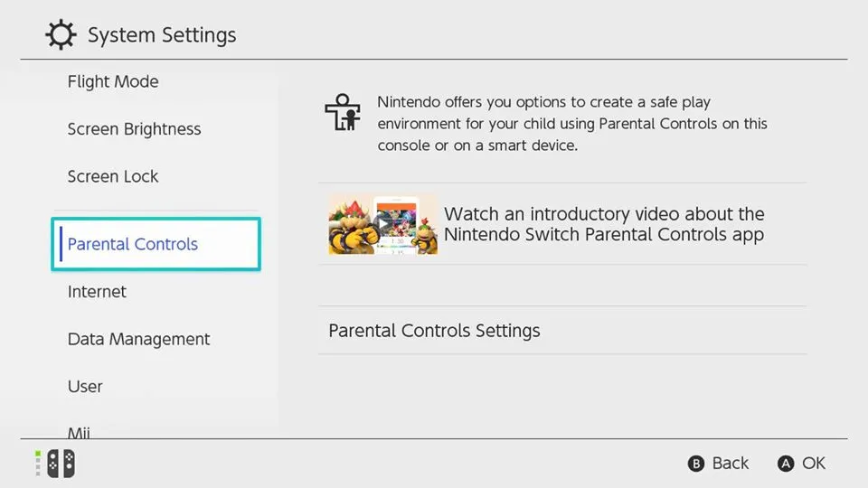Click the Joy-Con controller icon
This screenshot has height=488, width=868.
click(61, 464)
